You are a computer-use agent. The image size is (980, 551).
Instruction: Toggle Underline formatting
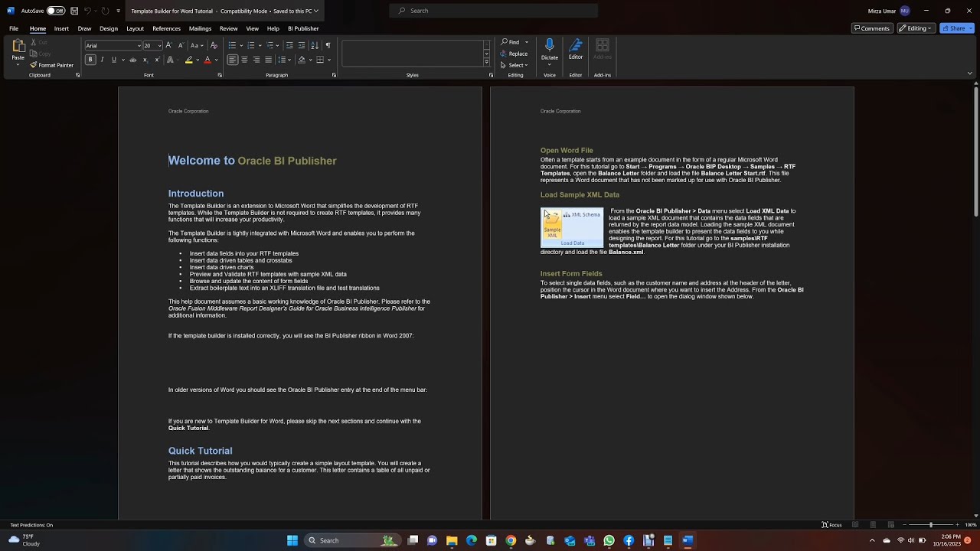(114, 60)
